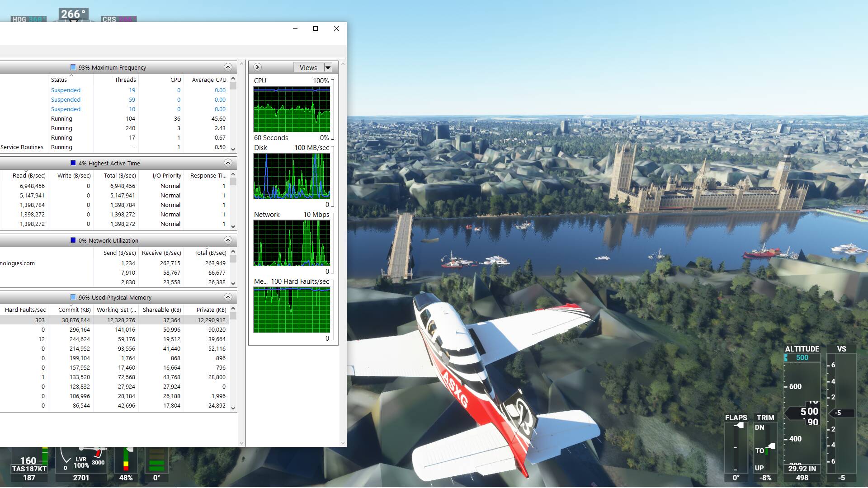This screenshot has width=868, height=488.
Task: Sort by the Status column header
Action: pyautogui.click(x=71, y=80)
